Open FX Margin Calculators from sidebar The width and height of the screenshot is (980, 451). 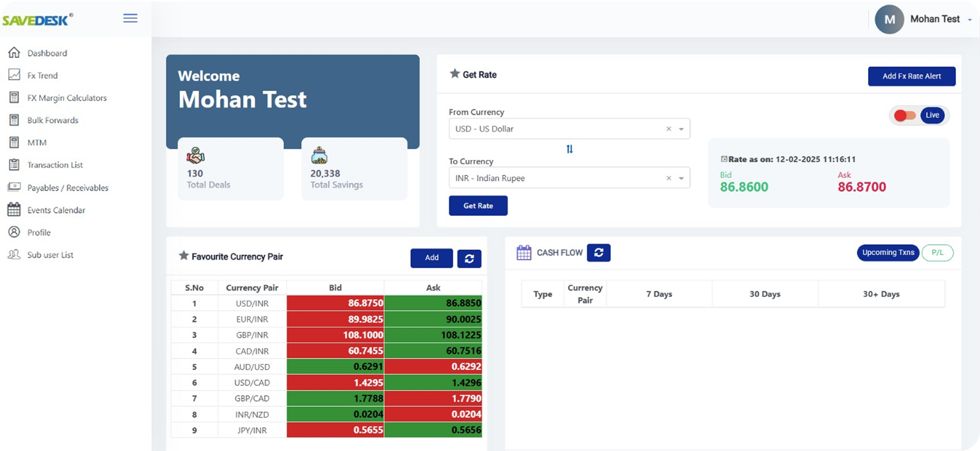[x=67, y=98]
